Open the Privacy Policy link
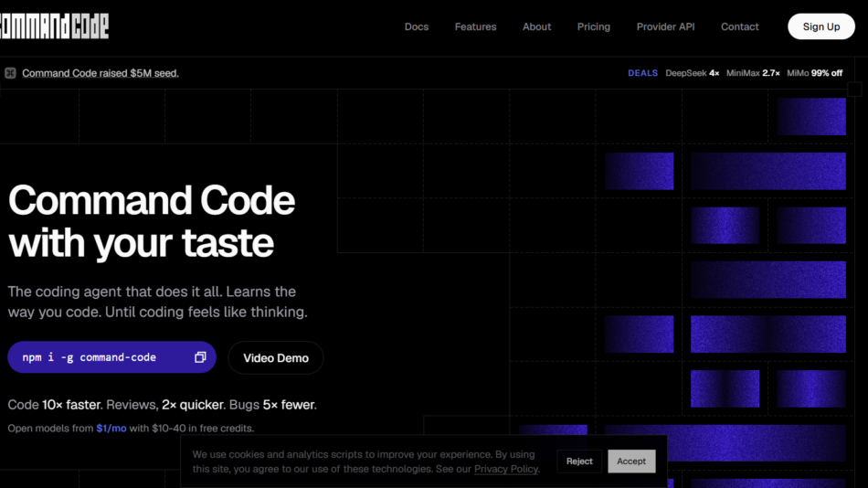This screenshot has height=488, width=868. pyautogui.click(x=506, y=469)
